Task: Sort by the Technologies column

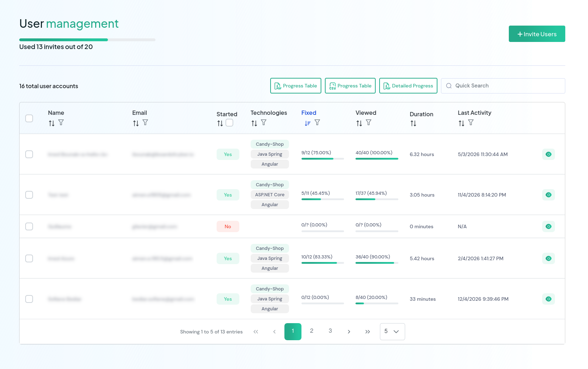Action: (254, 123)
